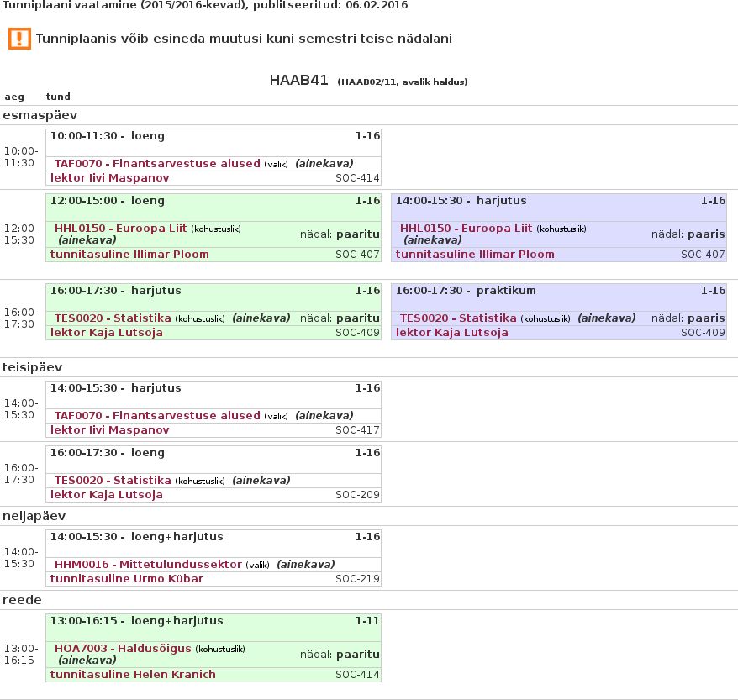This screenshot has width=738, height=700.
Task: View ainekava for Mittetulundussektor course
Action: tap(305, 565)
